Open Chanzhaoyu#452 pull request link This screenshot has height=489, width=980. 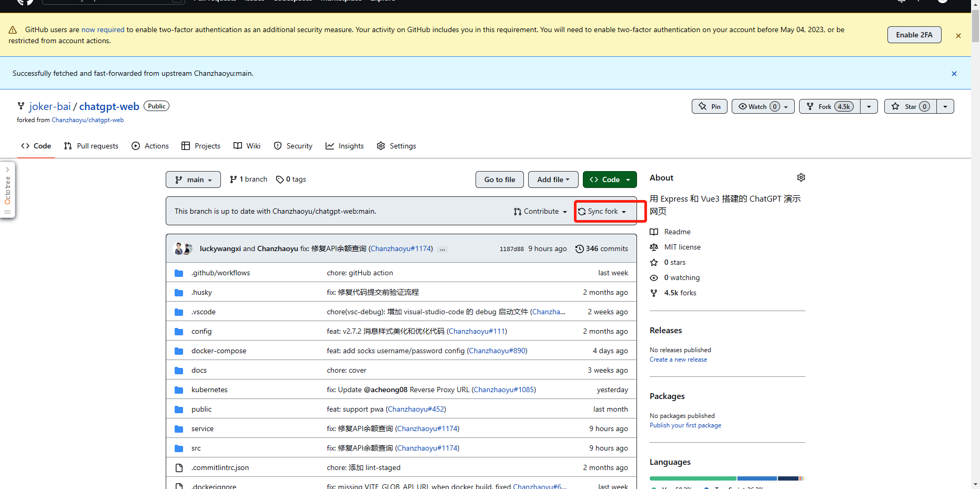416,409
